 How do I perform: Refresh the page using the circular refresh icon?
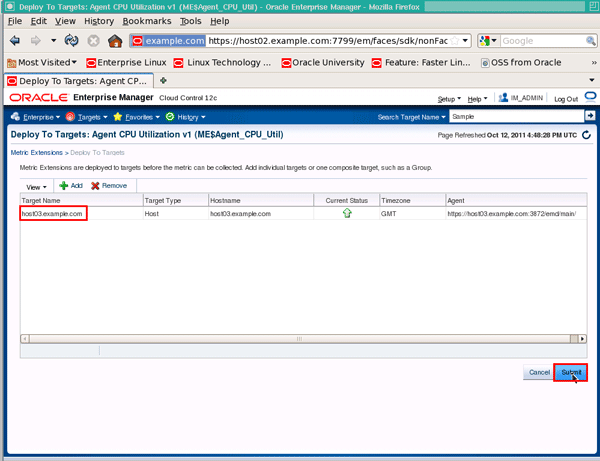pyautogui.click(x=586, y=135)
